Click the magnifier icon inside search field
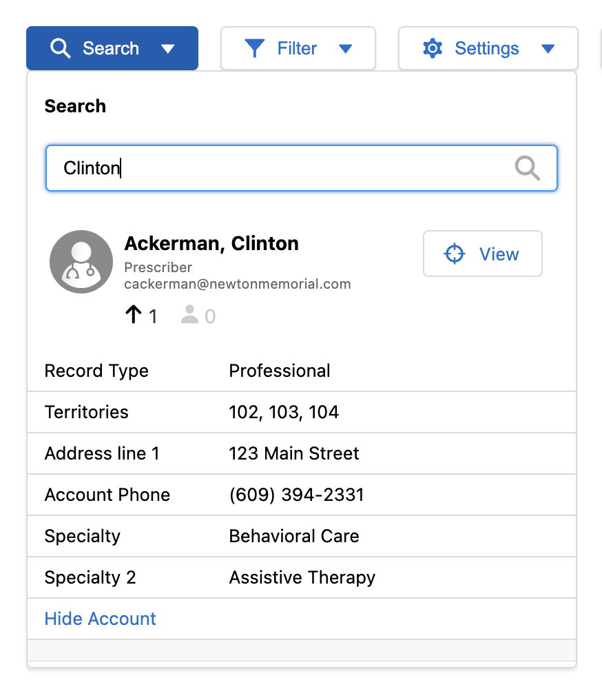602x700 pixels. coord(527,167)
